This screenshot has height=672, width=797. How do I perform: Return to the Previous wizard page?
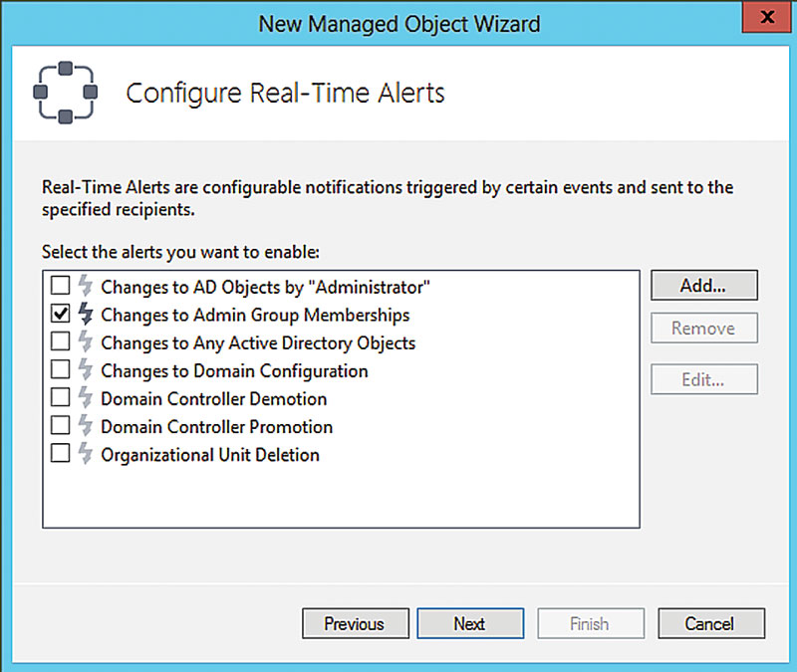click(354, 624)
